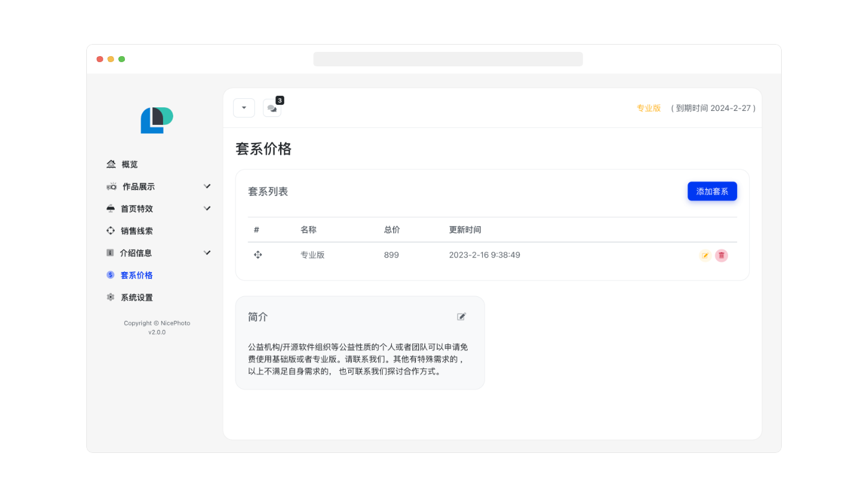Click the browser address bar
Viewport: 868px width, 500px height.
[448, 59]
